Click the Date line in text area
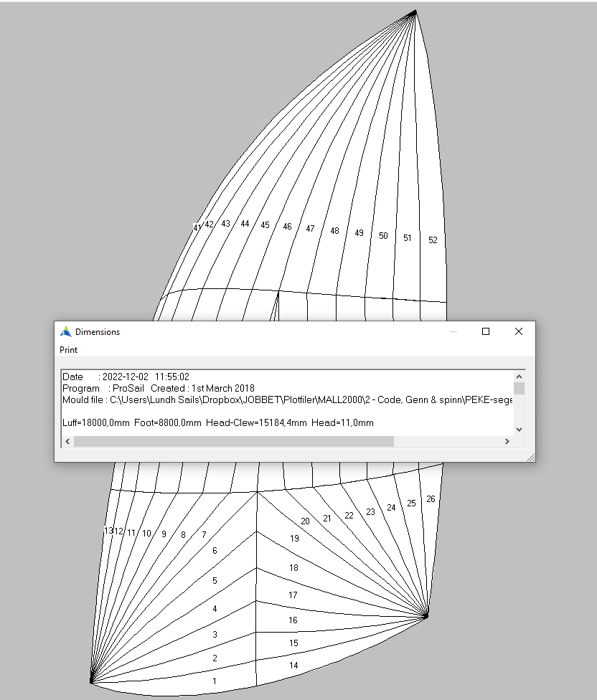 point(126,377)
